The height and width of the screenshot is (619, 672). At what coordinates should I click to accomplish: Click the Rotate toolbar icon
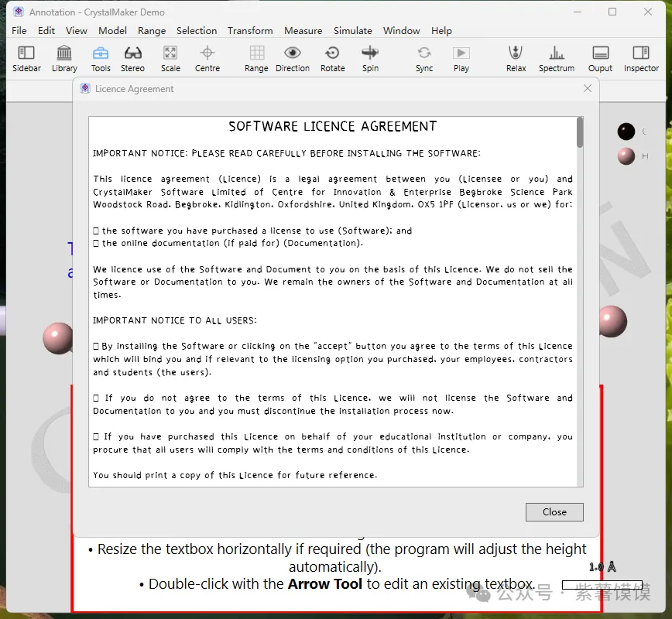332,53
